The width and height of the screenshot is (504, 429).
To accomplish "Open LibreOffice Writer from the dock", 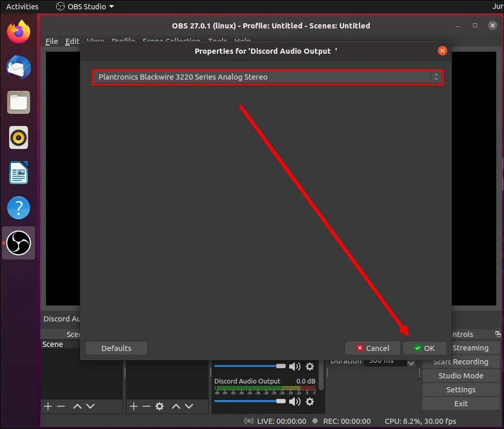I will pyautogui.click(x=19, y=173).
